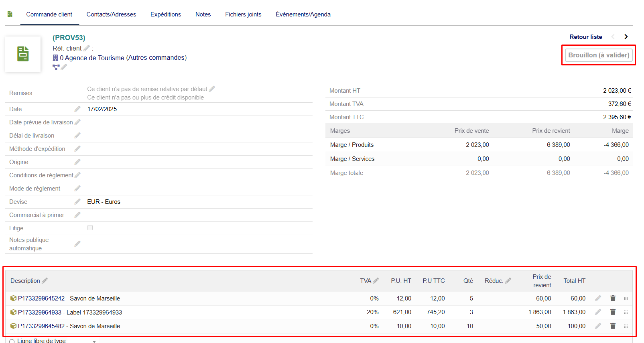Image resolution: width=644 pixels, height=343 pixels.
Task: Click the Brouillon (à valider) status badge
Action: 599,55
